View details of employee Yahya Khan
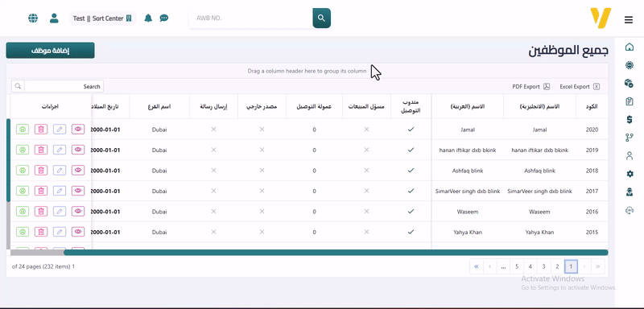Viewport: 644px width, 309px height. click(x=78, y=232)
